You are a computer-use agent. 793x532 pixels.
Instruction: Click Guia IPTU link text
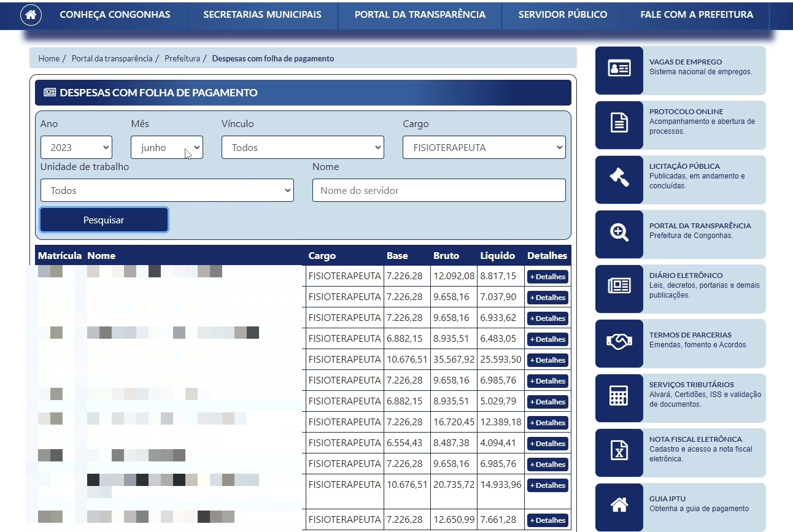click(x=668, y=499)
